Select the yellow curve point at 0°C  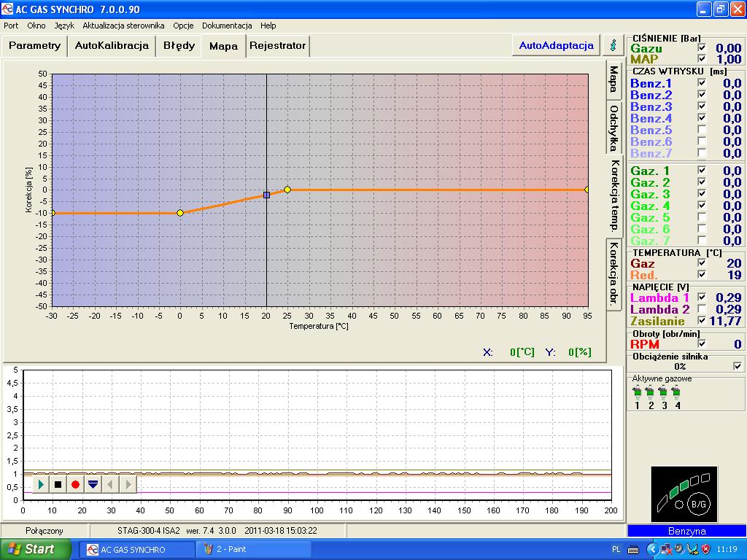[180, 213]
